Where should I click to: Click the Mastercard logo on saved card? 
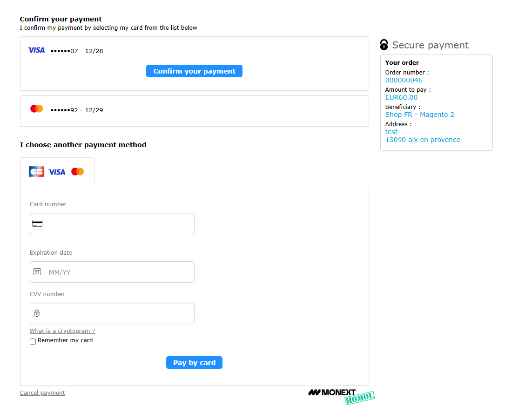[36, 109]
